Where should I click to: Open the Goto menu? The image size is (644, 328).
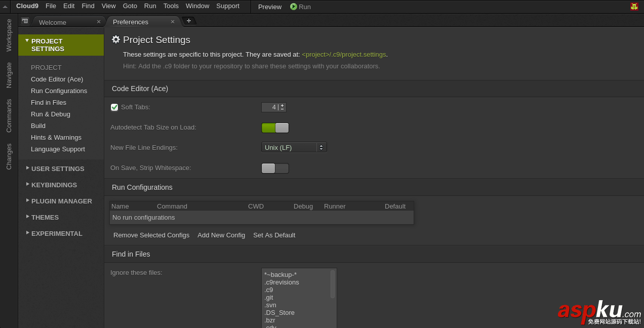click(x=130, y=6)
